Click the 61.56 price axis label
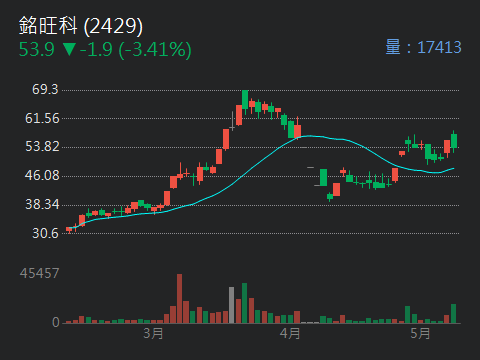Screen dimensions: 480x360 [x=42, y=118]
